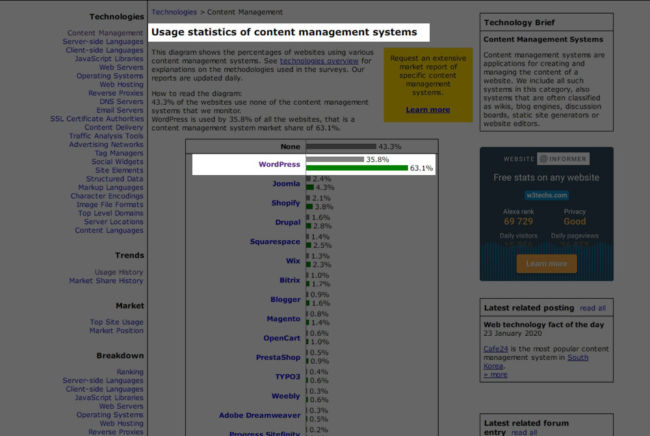Click the page heading Usage statistics of content management systems

(x=284, y=32)
